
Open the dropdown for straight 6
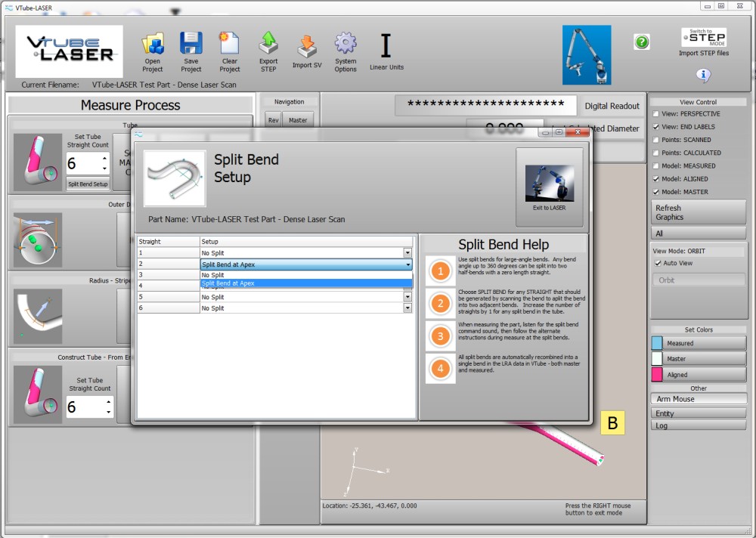tap(407, 308)
